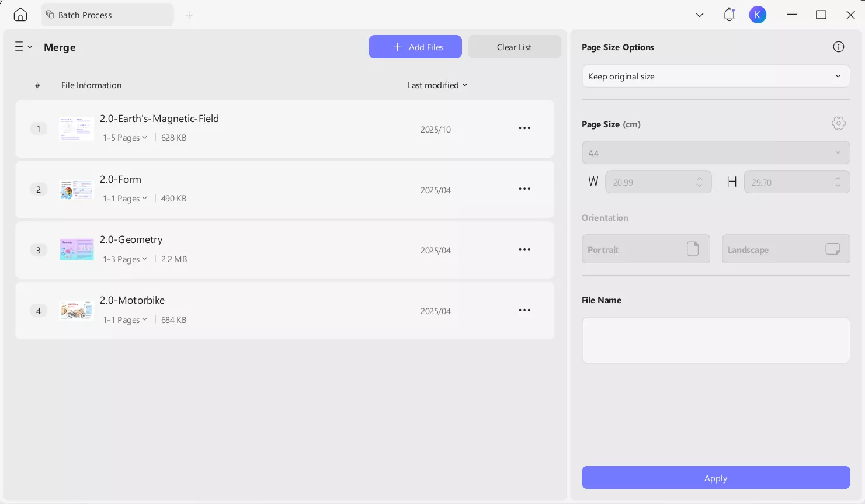This screenshot has width=865, height=504.
Task: Go to the Home icon
Action: (x=20, y=15)
